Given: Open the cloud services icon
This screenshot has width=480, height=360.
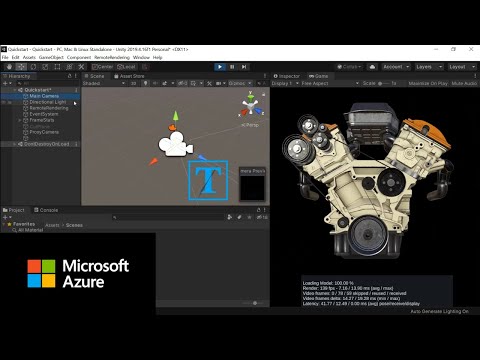Looking at the screenshot, I should 372,67.
